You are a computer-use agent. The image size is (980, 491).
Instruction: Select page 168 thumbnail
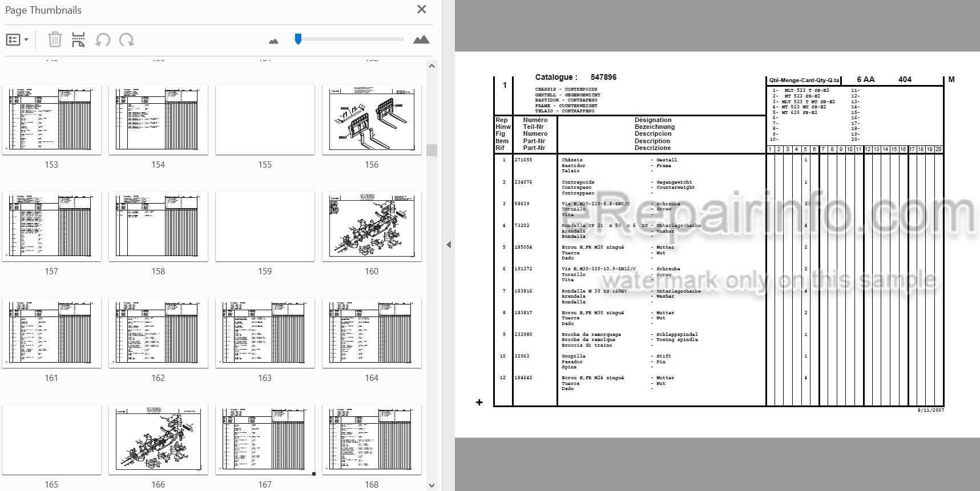(372, 439)
